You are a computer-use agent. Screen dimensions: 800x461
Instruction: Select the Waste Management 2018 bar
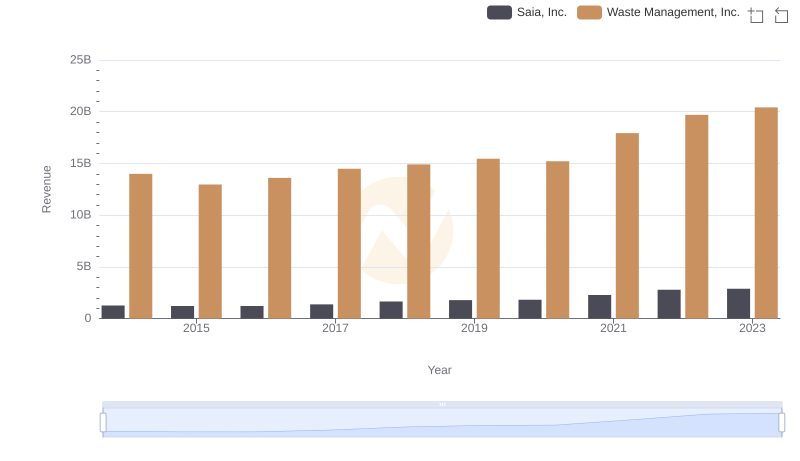coord(419,241)
